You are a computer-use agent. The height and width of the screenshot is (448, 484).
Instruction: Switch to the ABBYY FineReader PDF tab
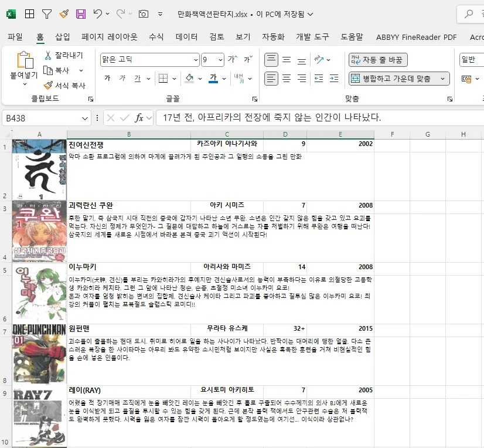[416, 37]
